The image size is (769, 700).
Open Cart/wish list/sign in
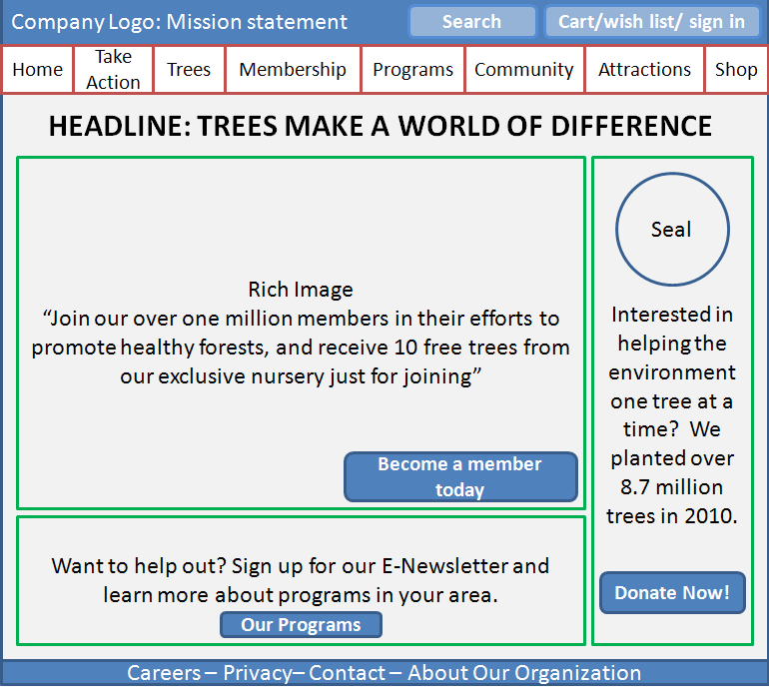(x=651, y=22)
